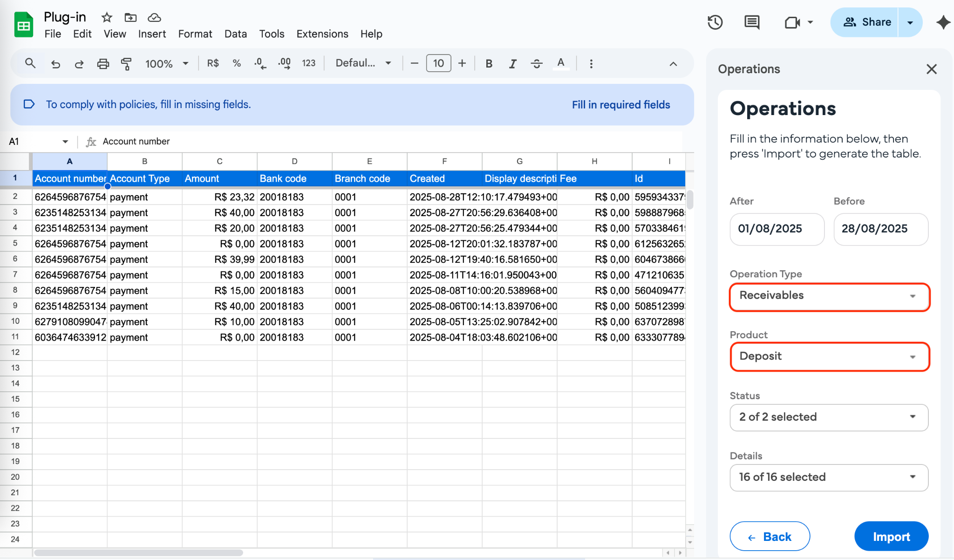Click the paint format roller icon
954x560 pixels.
pos(126,63)
